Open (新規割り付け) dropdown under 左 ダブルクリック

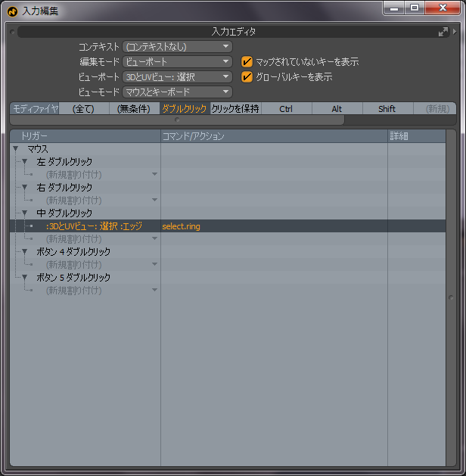(155, 174)
